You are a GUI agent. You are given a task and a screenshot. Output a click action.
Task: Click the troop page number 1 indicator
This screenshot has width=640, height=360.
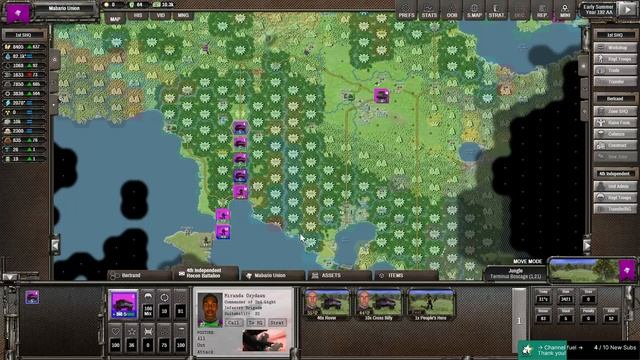(x=519, y=321)
